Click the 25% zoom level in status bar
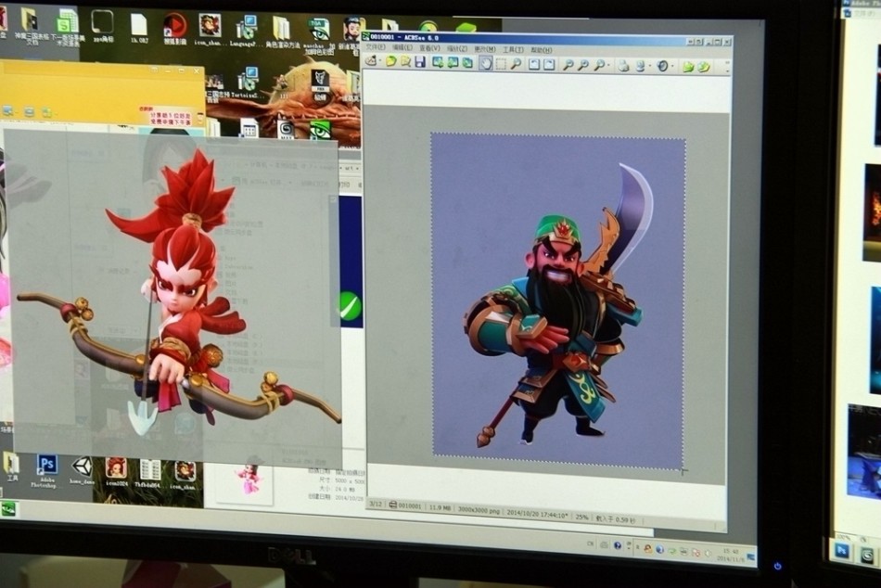 [582, 517]
